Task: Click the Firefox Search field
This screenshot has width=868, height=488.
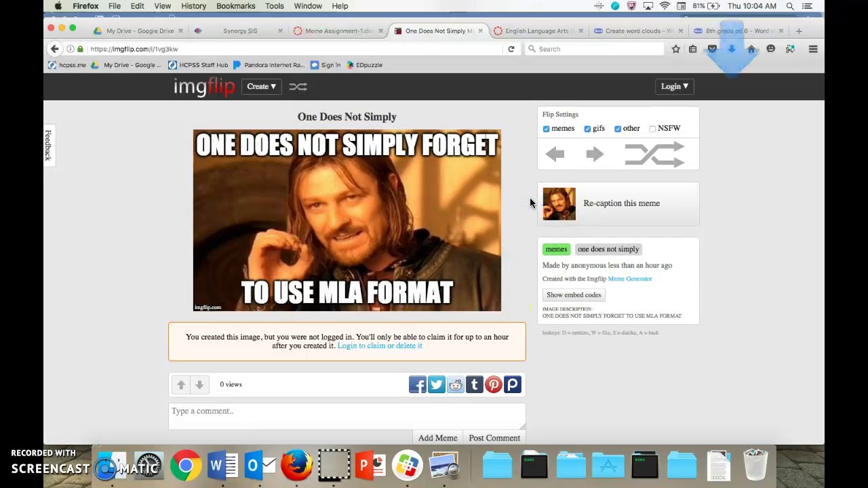Action: (x=597, y=49)
